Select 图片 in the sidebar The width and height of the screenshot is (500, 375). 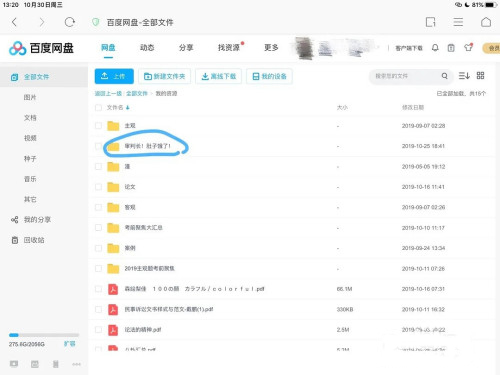30,97
